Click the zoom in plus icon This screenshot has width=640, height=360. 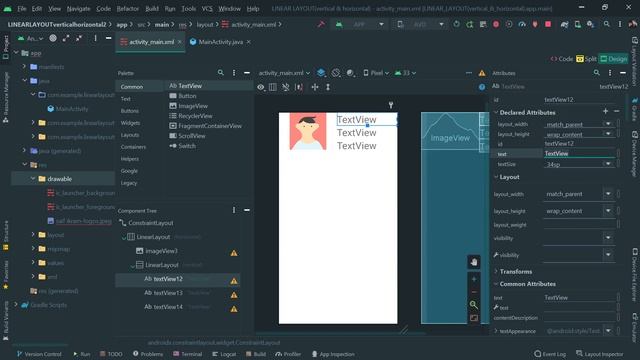click(x=474, y=279)
